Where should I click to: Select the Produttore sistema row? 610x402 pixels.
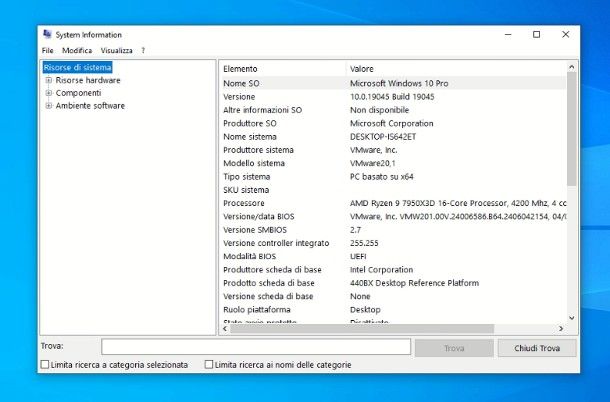point(393,150)
